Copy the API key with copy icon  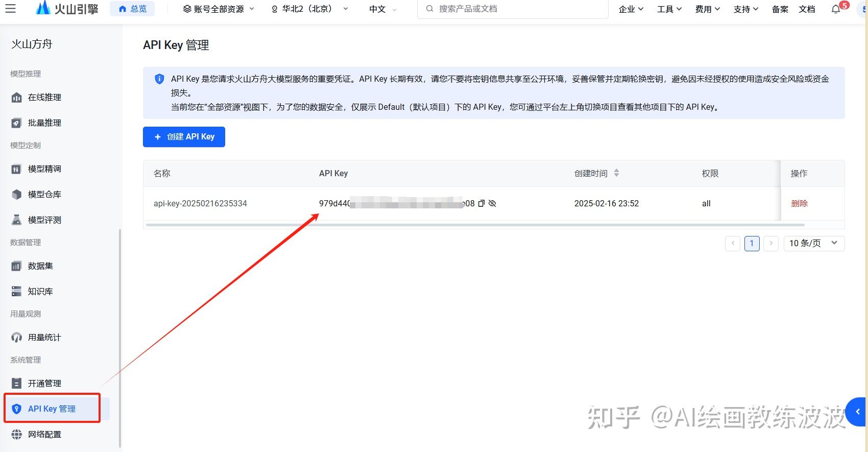tap(481, 203)
